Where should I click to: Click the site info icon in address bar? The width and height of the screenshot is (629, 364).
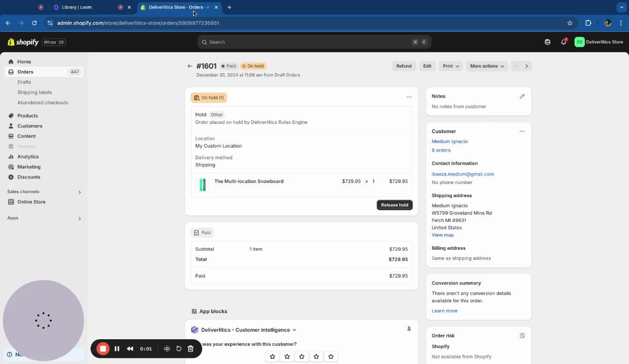pyautogui.click(x=50, y=23)
